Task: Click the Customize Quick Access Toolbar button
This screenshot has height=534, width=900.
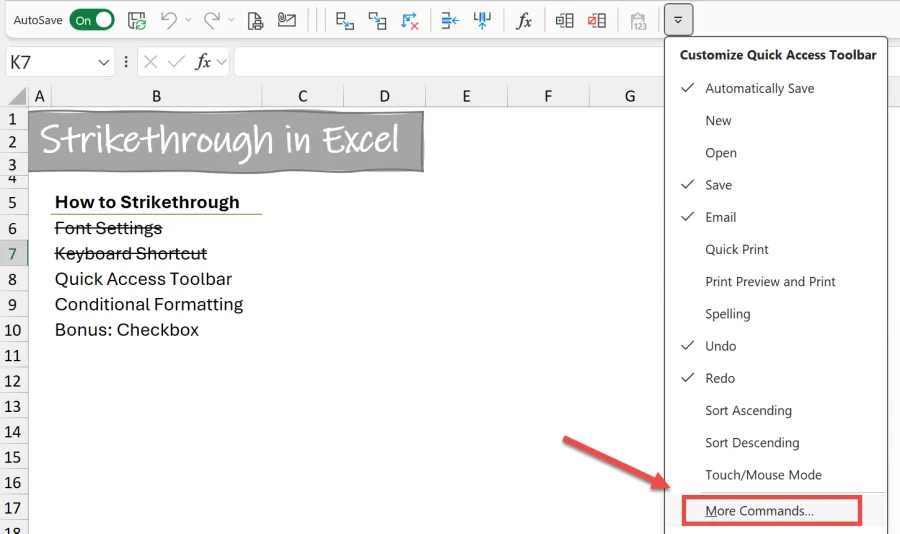Action: [679, 20]
